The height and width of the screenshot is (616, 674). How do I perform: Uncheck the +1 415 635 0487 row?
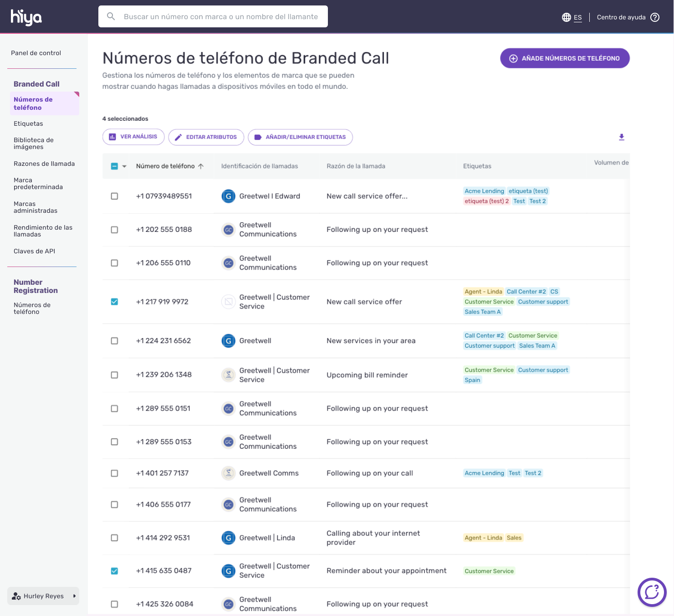(x=114, y=571)
